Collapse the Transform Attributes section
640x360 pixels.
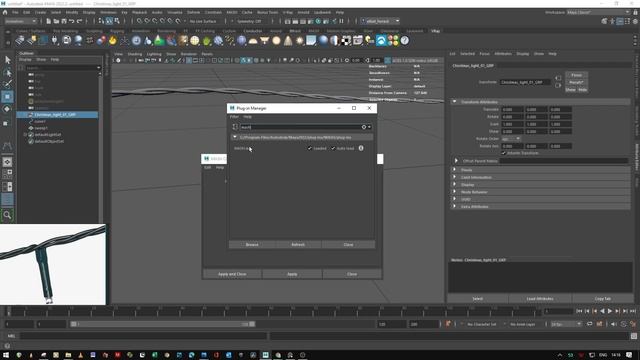[x=454, y=102]
